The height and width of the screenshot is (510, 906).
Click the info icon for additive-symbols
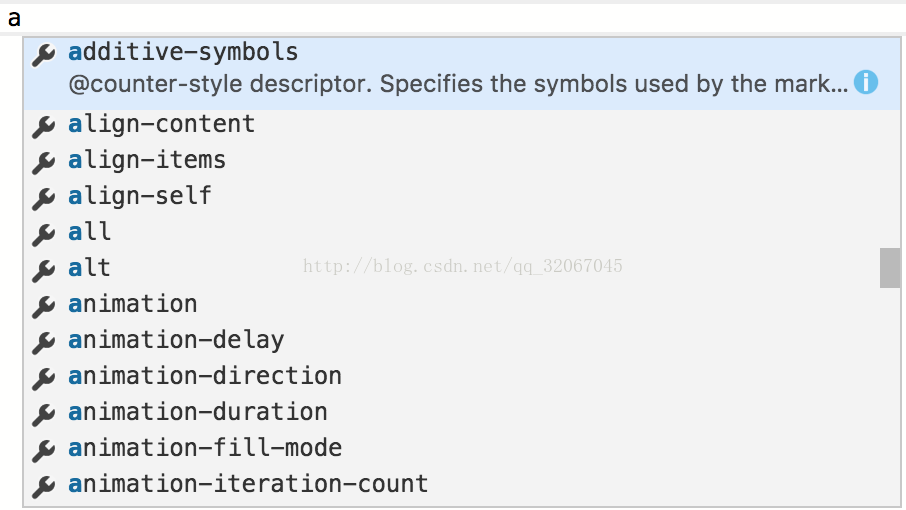[866, 83]
